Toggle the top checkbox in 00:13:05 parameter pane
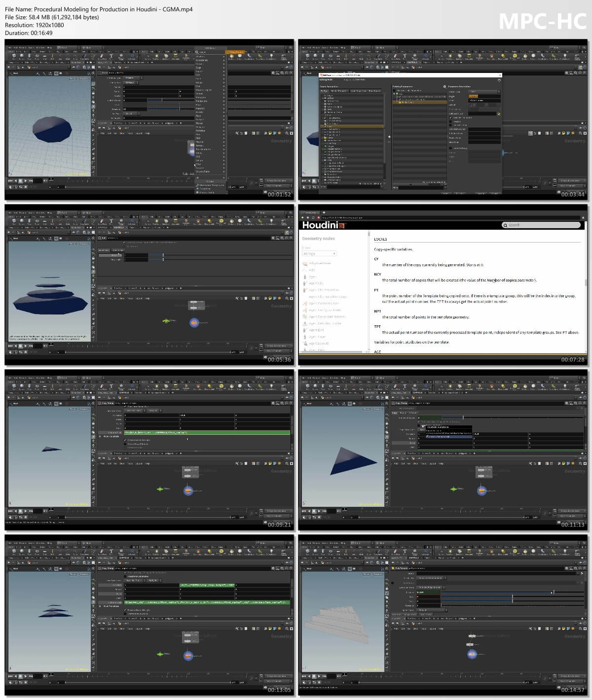The width and height of the screenshot is (592, 700). pyautogui.click(x=125, y=572)
